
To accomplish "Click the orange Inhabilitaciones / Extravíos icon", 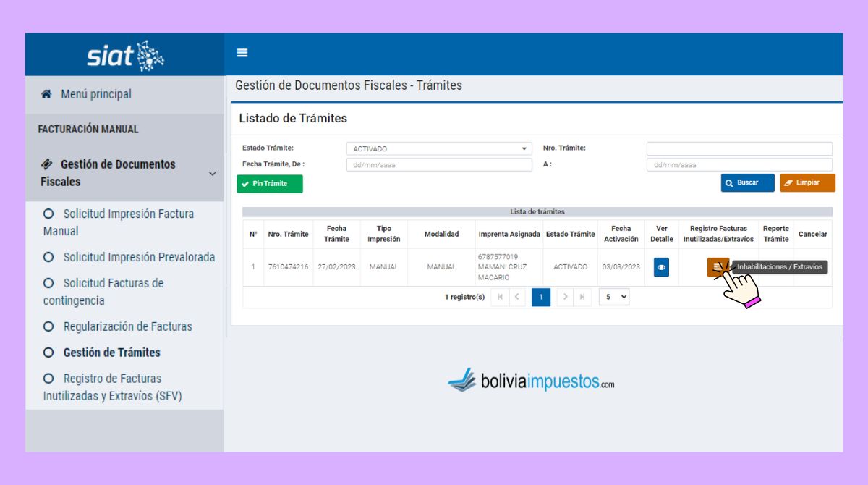I will [x=716, y=267].
